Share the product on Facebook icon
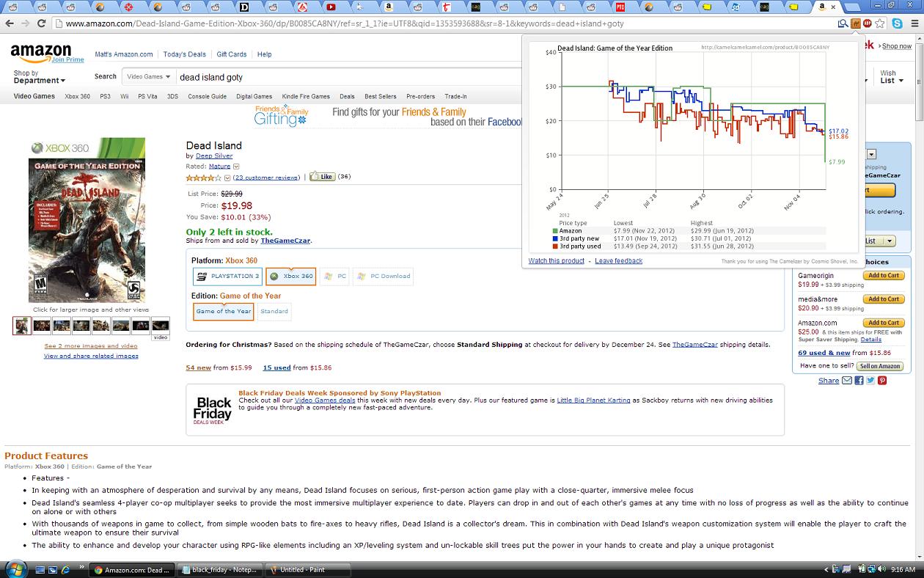The width and height of the screenshot is (924, 578). point(859,381)
